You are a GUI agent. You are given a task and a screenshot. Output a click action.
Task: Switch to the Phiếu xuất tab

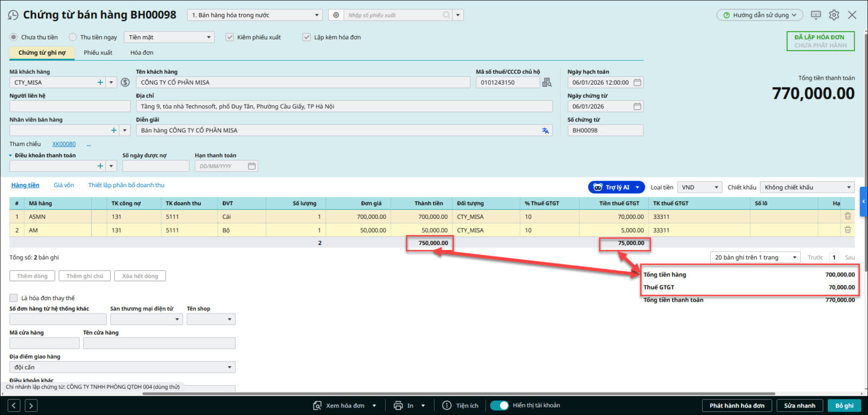pyautogui.click(x=98, y=53)
